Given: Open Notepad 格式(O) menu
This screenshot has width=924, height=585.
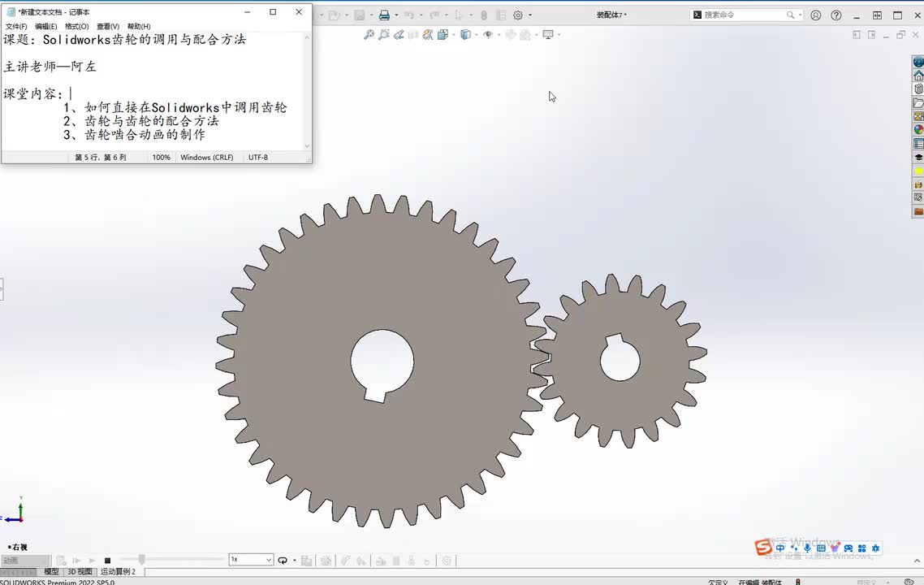Looking at the screenshot, I should [76, 26].
